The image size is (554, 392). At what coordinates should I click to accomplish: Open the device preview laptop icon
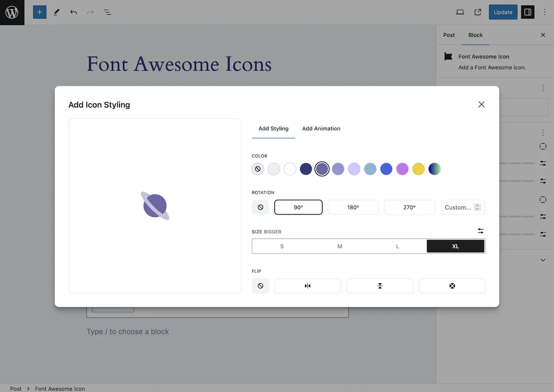[x=460, y=12]
